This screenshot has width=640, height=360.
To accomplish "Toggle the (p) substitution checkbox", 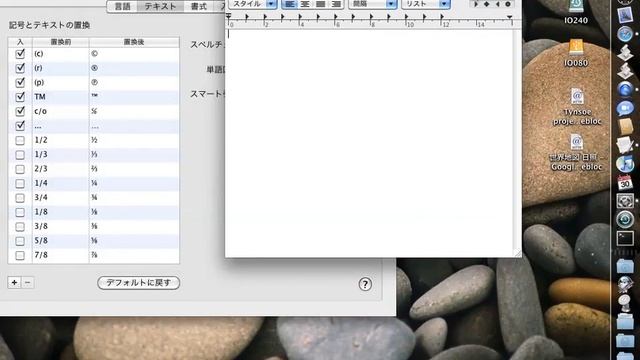I will point(20,82).
